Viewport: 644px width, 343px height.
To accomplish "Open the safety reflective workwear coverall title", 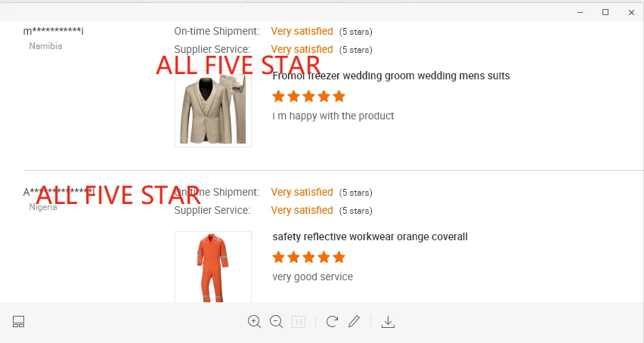I will point(370,236).
